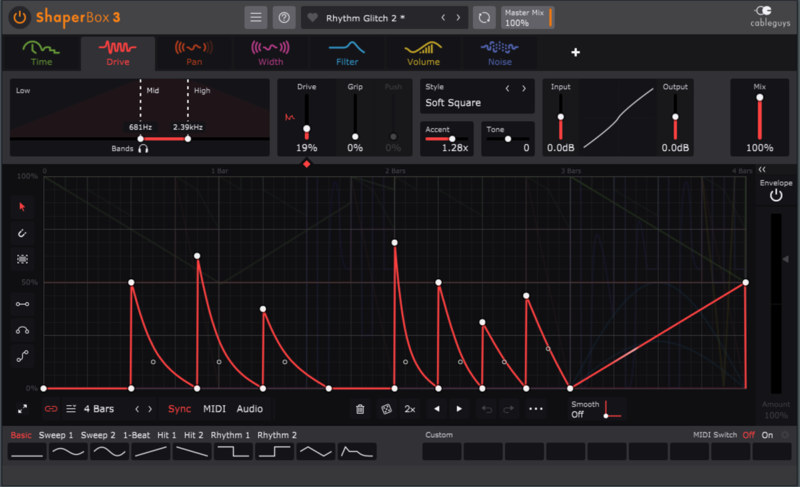
Task: Click the MIDI trigger mode button
Action: (214, 409)
